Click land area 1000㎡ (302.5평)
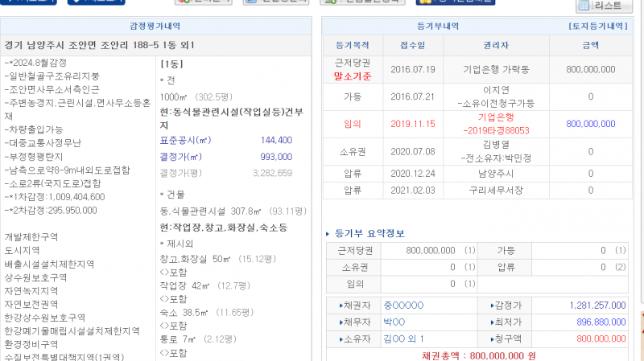Image resolution: width=644 pixels, height=361 pixels. 196,97
